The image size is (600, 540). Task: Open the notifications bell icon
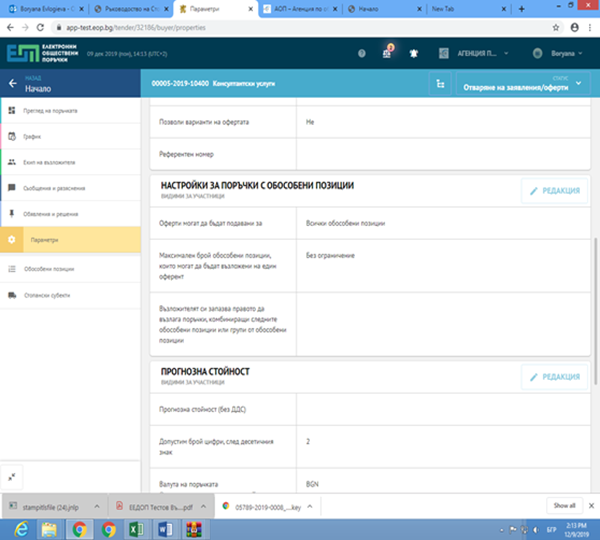(416, 52)
